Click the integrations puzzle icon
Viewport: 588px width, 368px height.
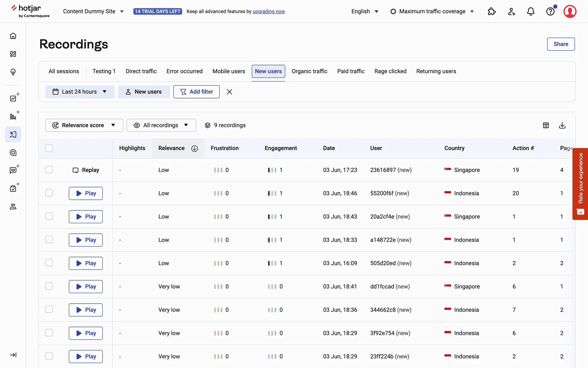coord(492,12)
